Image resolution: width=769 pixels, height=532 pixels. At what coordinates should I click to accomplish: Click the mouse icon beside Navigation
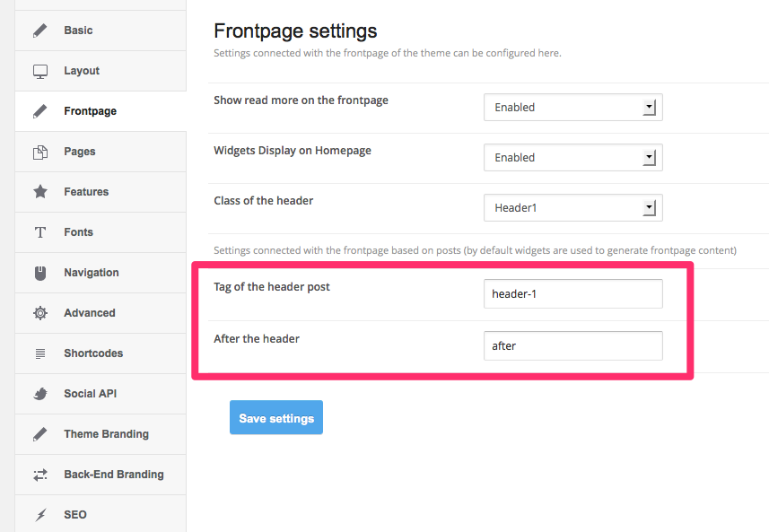pyautogui.click(x=40, y=273)
